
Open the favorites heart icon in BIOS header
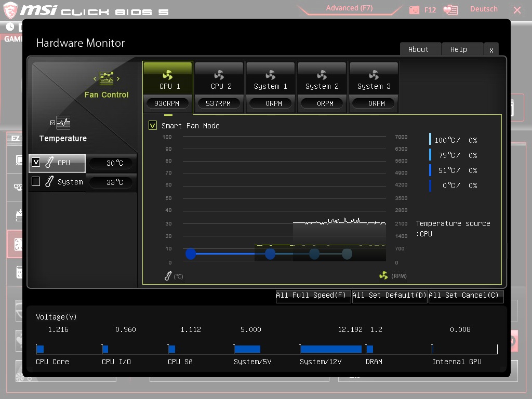point(450,10)
